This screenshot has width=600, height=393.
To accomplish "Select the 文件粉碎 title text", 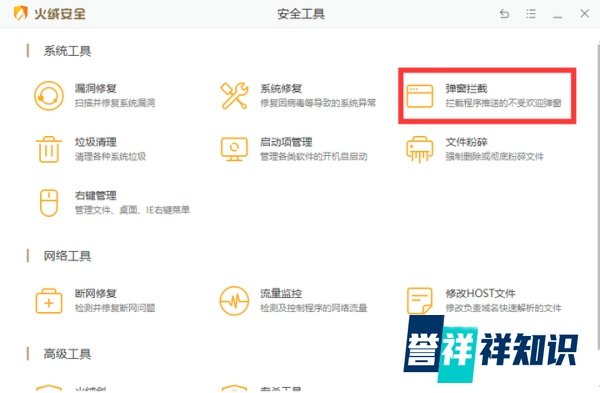I will (x=466, y=142).
